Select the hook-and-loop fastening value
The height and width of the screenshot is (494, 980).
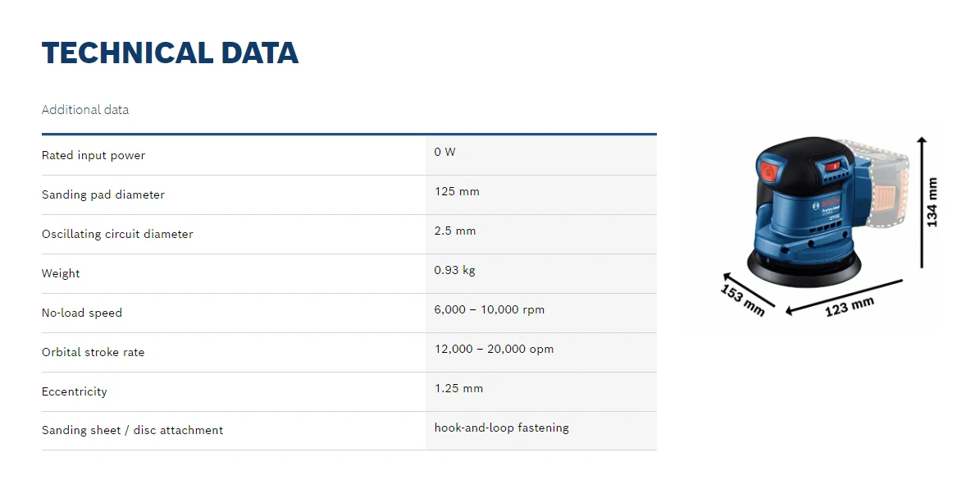pyautogui.click(x=501, y=428)
